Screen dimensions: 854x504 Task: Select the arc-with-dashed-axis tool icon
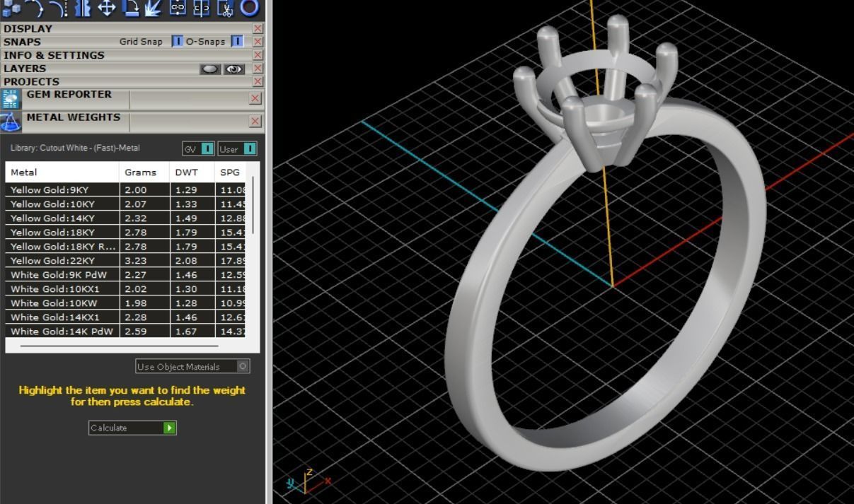[x=59, y=8]
